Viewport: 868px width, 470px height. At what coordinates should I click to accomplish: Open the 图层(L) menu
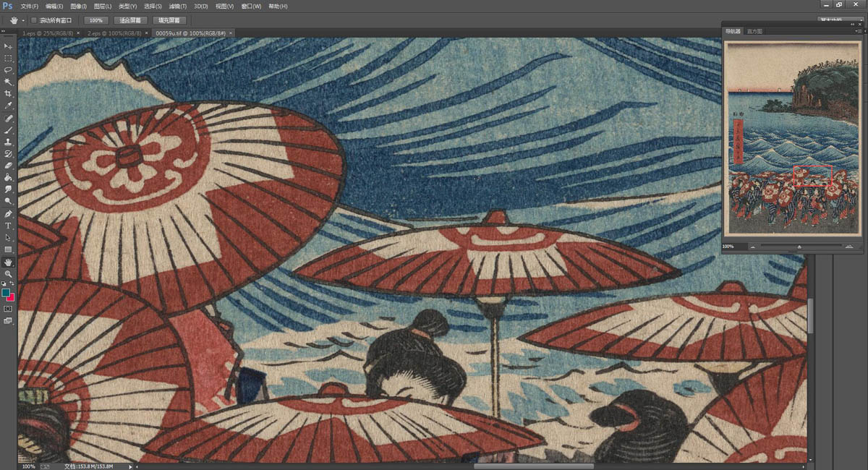(103, 7)
